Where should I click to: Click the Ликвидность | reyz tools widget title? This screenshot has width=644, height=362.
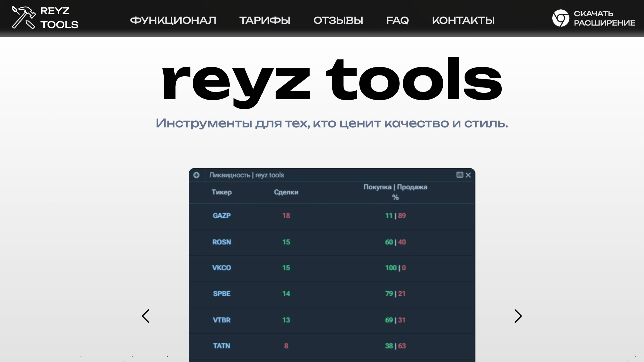(246, 175)
